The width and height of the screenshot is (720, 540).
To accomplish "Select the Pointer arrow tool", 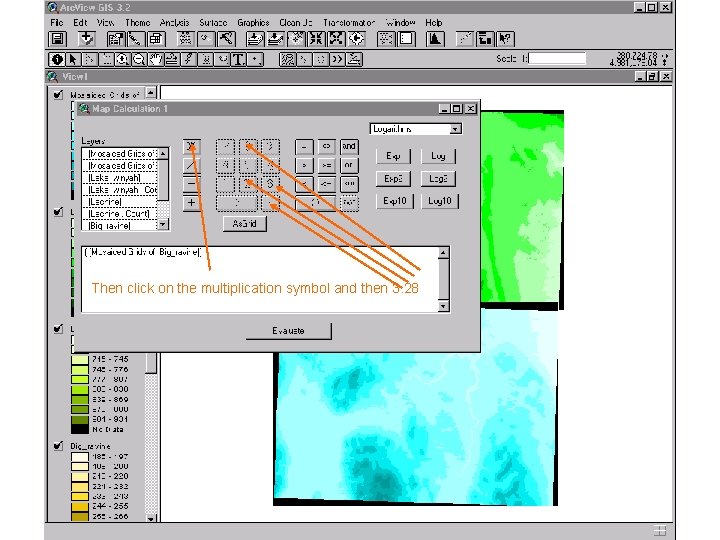I will 73,59.
